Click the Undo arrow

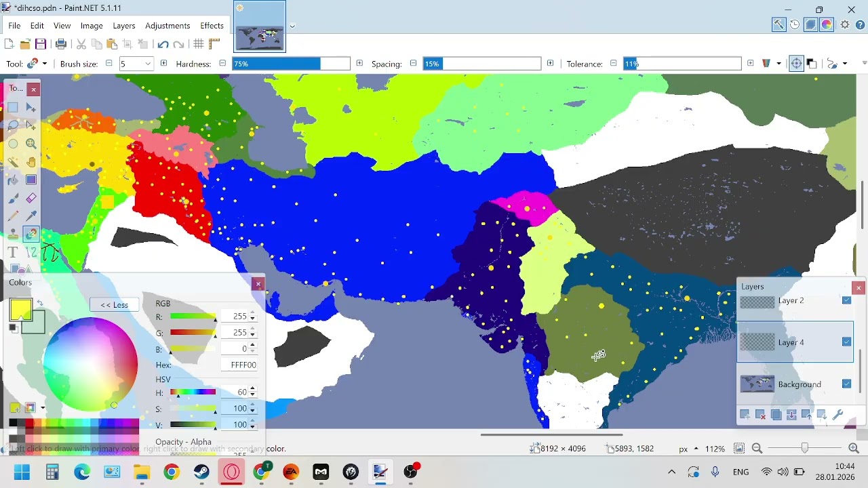click(x=163, y=44)
